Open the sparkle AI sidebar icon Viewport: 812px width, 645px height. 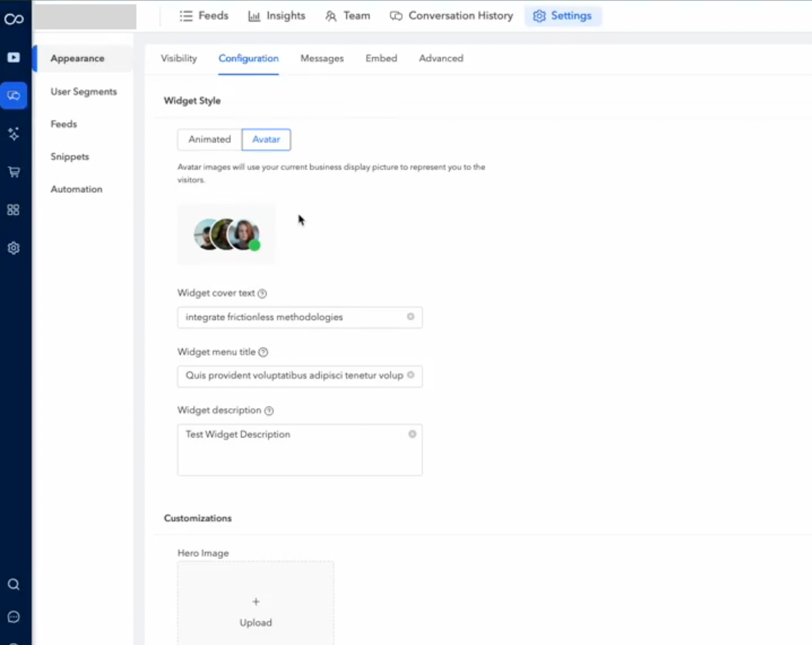point(14,134)
